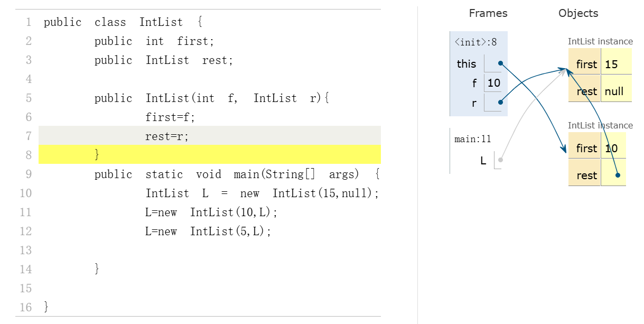Click the highlighted closing brace on line 8
This screenshot has height=324, width=644.
pyautogui.click(x=97, y=155)
